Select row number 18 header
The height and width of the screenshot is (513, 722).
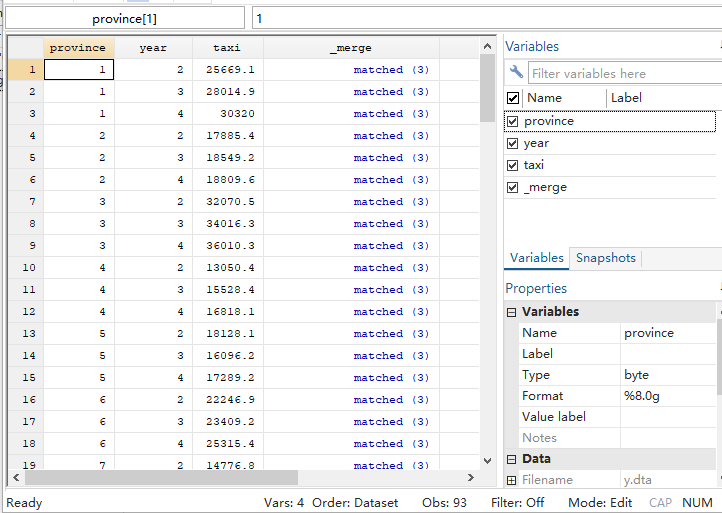coord(26,443)
